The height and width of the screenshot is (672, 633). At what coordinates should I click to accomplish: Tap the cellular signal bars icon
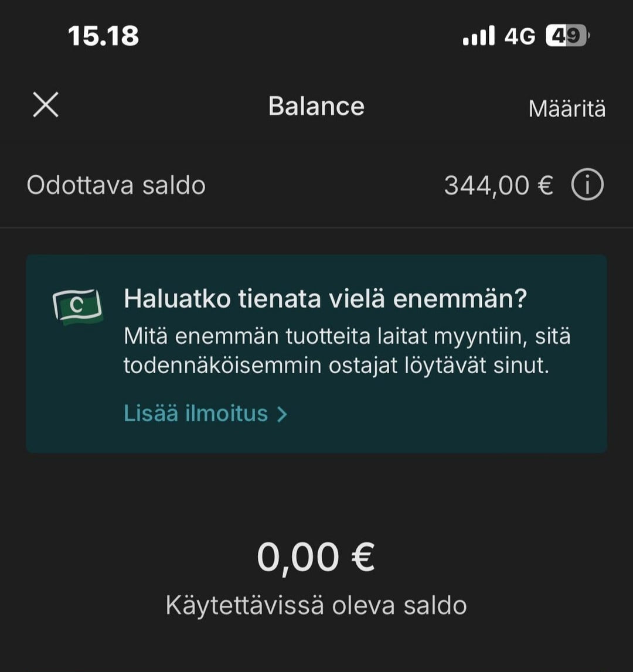pos(479,36)
